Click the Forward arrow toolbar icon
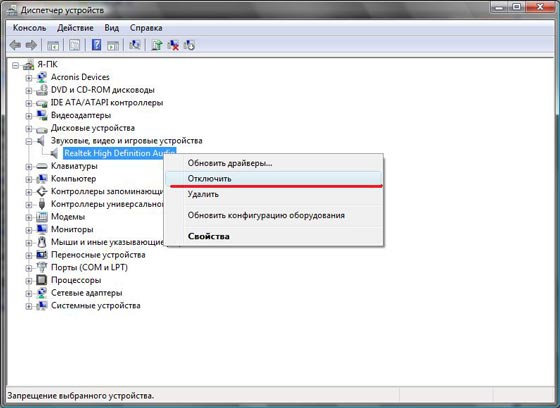 (x=31, y=45)
